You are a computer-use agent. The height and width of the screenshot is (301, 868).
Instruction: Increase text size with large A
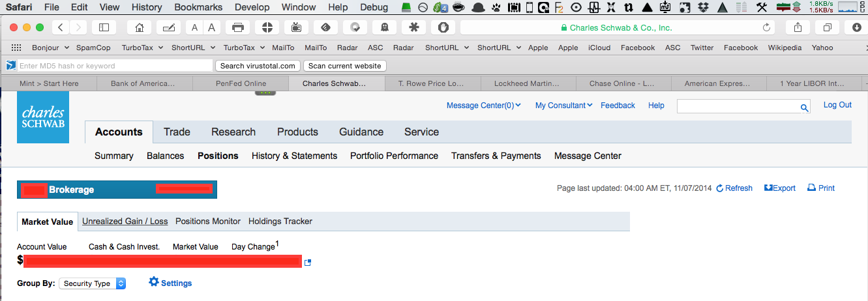coord(212,27)
